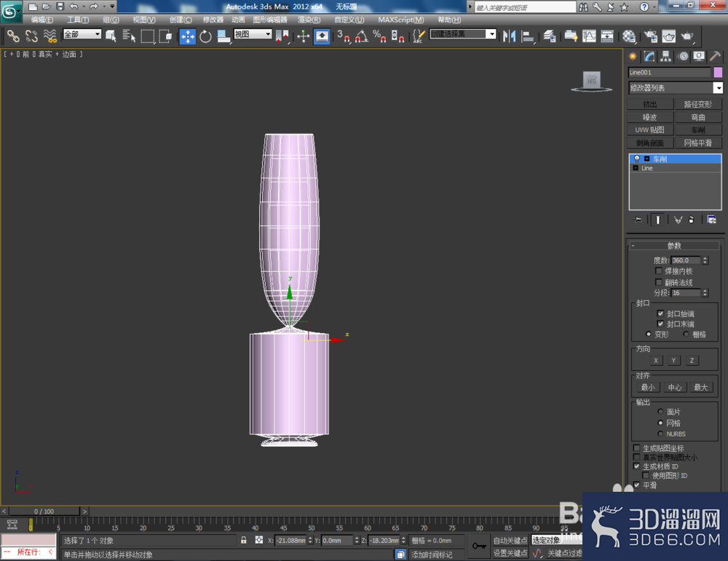Screen dimensions: 728x561
Task: Open the Rendered Frame Window icon
Action: click(x=668, y=36)
